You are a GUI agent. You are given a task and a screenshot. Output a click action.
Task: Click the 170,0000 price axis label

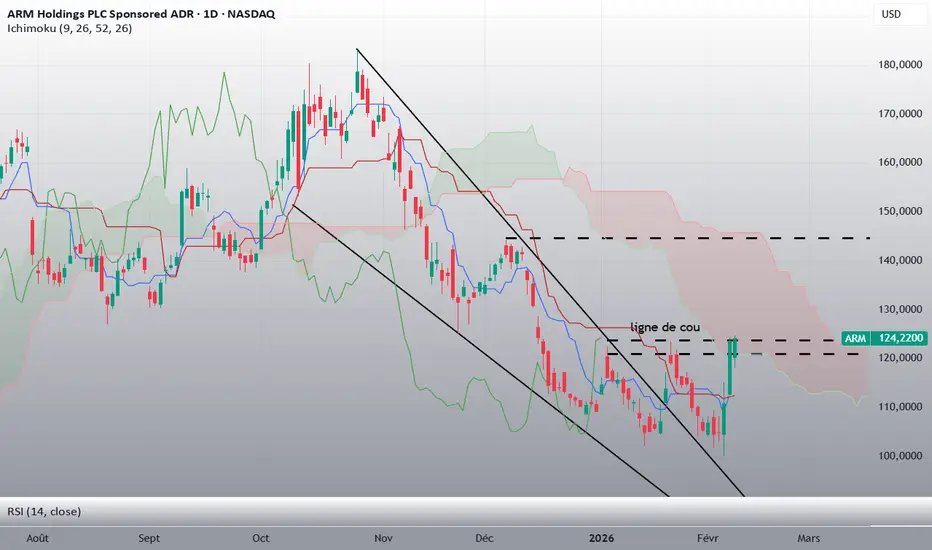[900, 113]
